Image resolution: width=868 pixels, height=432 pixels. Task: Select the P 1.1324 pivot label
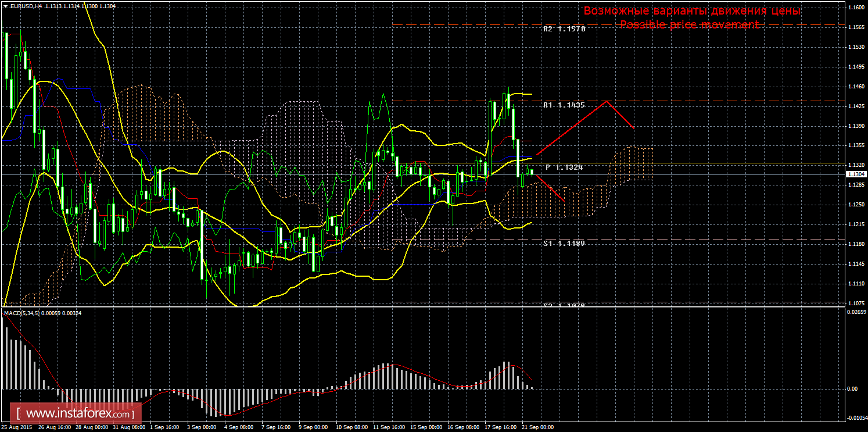564,167
